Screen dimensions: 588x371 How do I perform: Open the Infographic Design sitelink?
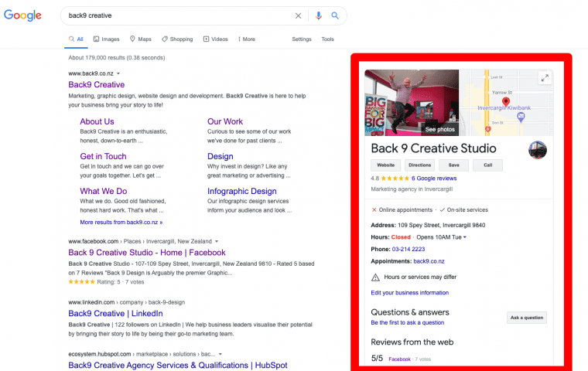pos(242,191)
